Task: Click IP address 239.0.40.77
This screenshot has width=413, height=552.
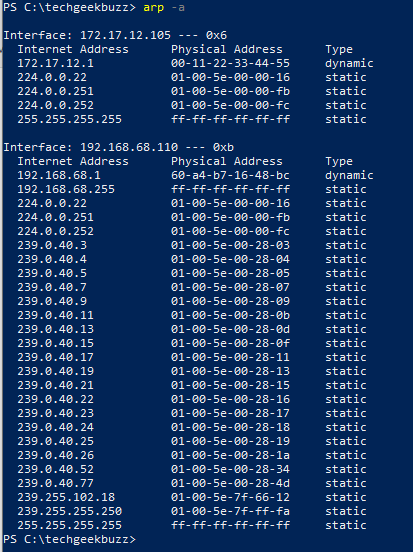Action: point(55,483)
